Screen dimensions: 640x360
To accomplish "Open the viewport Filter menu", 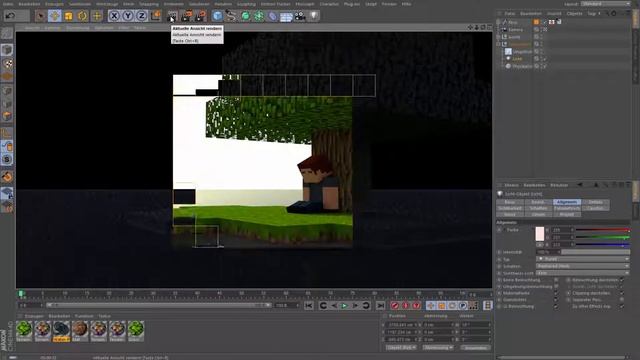I will coord(124,28).
